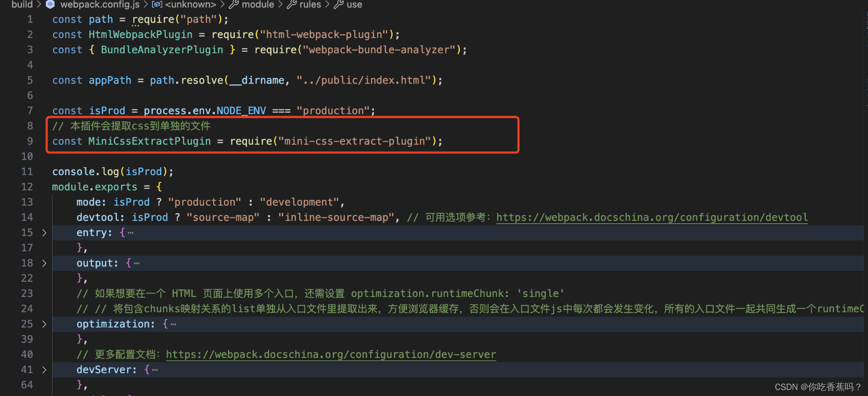Screen dimensions: 868x396
Task: Open the webpack devtool configuration documentation link
Action: (x=652, y=218)
